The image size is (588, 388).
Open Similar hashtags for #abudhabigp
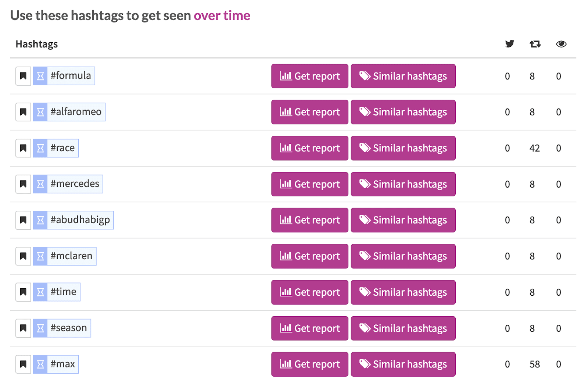(x=403, y=220)
